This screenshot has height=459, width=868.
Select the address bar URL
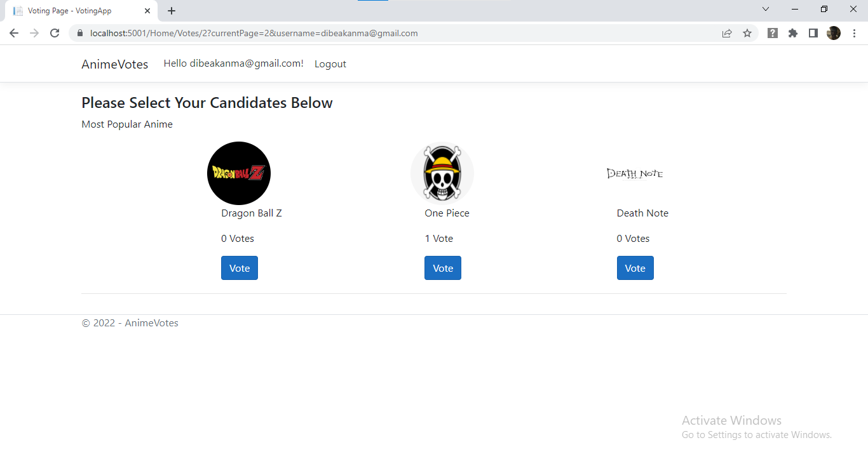pos(254,32)
